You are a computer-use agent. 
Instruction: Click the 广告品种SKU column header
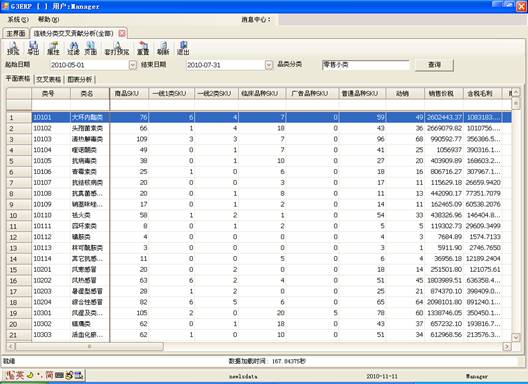(x=312, y=93)
